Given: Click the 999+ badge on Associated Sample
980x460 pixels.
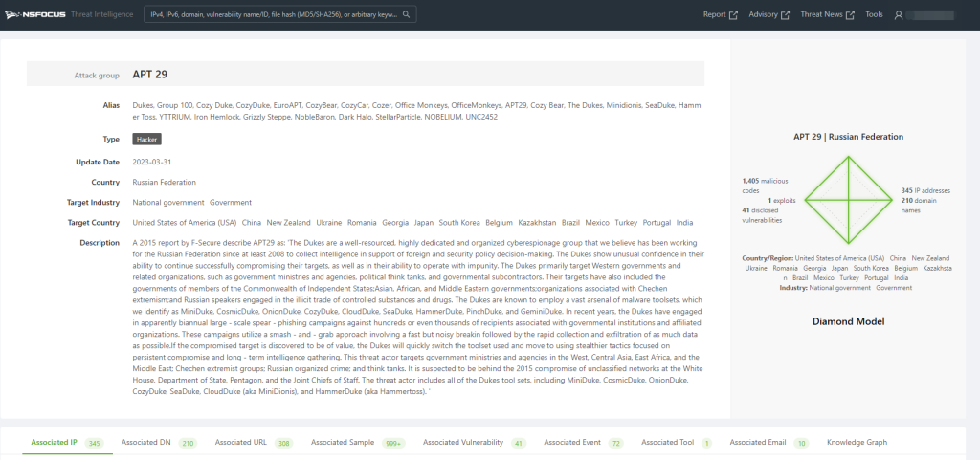Looking at the screenshot, I should click(394, 443).
